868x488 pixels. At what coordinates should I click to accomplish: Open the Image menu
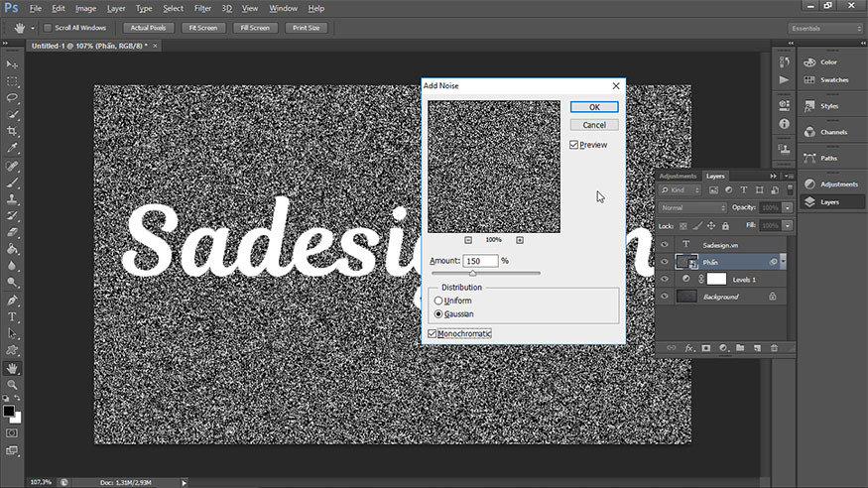85,8
